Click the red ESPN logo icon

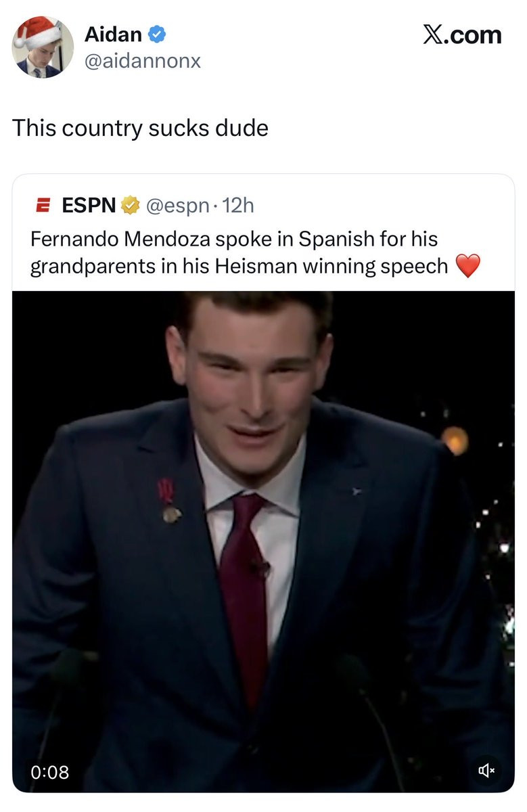click(x=43, y=204)
